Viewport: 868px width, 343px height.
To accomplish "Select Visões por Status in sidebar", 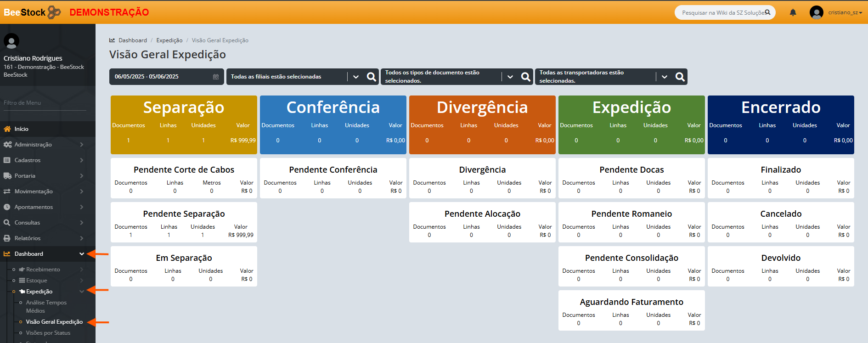I will (x=48, y=333).
